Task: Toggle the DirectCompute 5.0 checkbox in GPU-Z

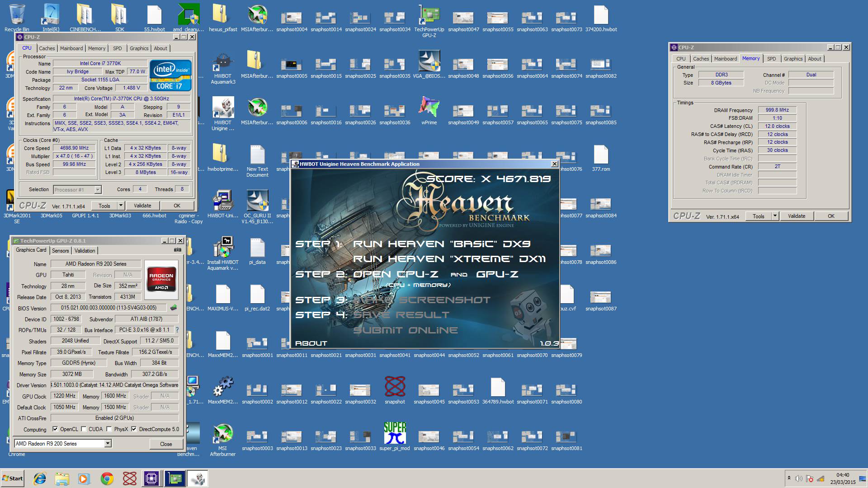Action: [x=134, y=429]
